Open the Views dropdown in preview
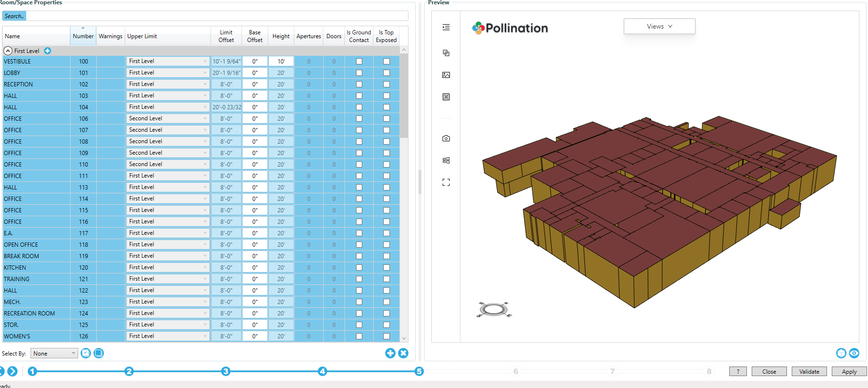Viewport: 868px width, 388px height. click(660, 26)
